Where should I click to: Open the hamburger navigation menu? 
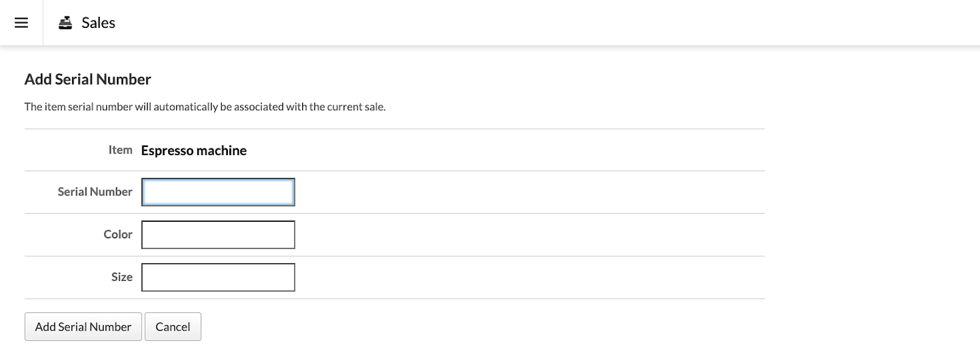point(21,22)
